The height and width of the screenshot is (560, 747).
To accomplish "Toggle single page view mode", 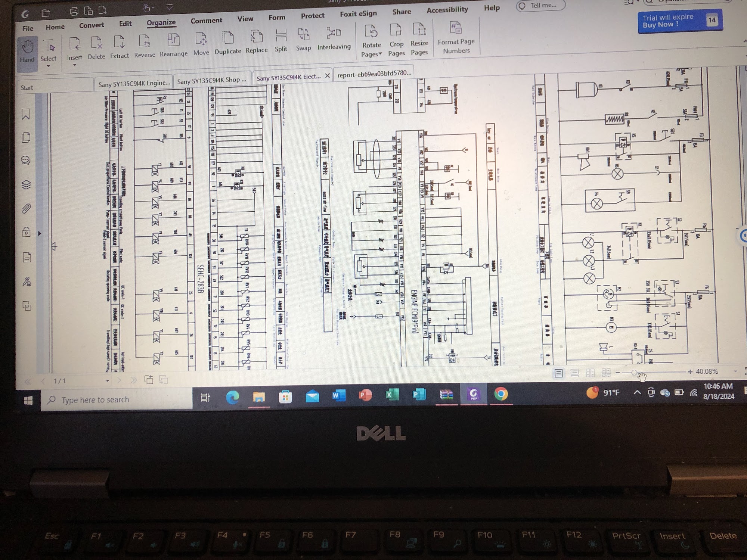I will point(559,373).
